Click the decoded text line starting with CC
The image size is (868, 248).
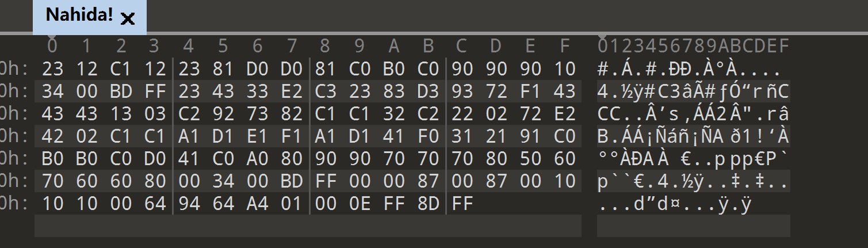(694, 113)
